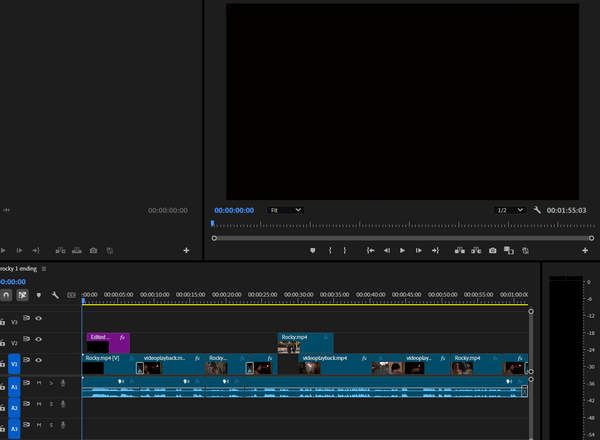Go to In point in Program monitor
This screenshot has width=600, height=440.
[x=370, y=251]
